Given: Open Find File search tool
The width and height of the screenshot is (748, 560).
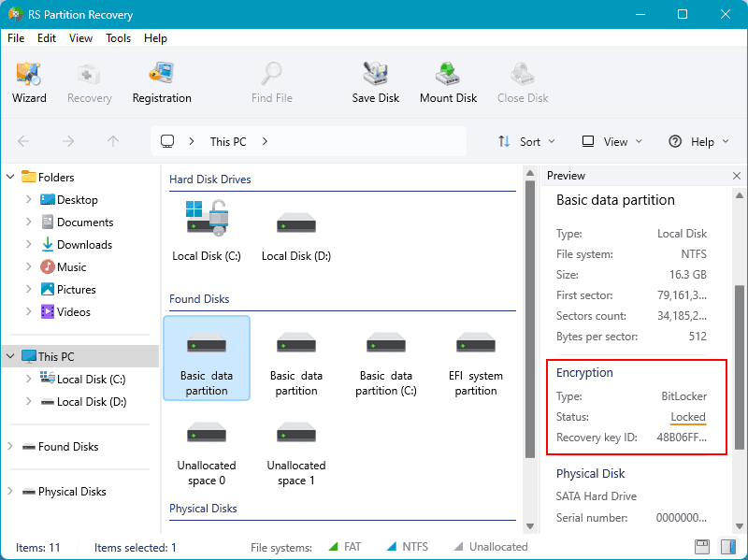Looking at the screenshot, I should pyautogui.click(x=272, y=82).
